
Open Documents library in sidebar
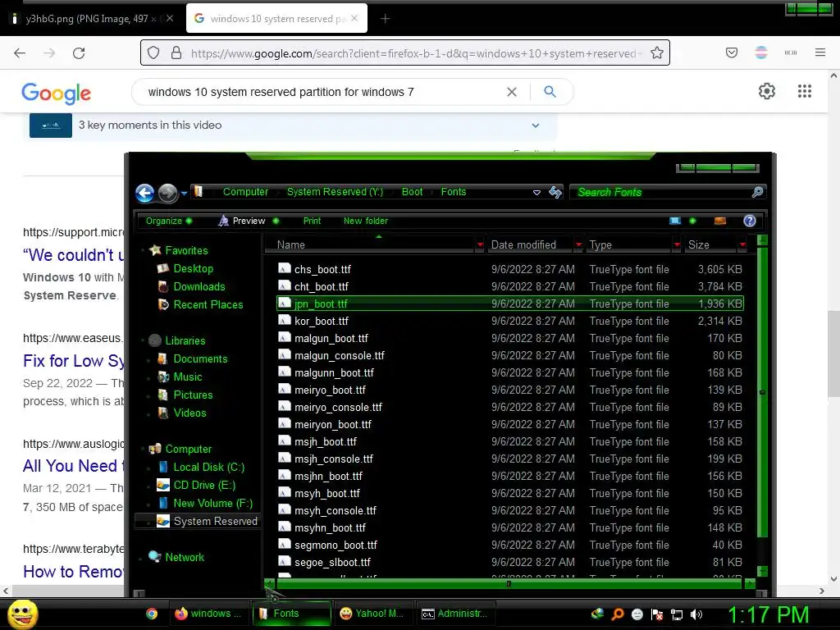(x=200, y=359)
